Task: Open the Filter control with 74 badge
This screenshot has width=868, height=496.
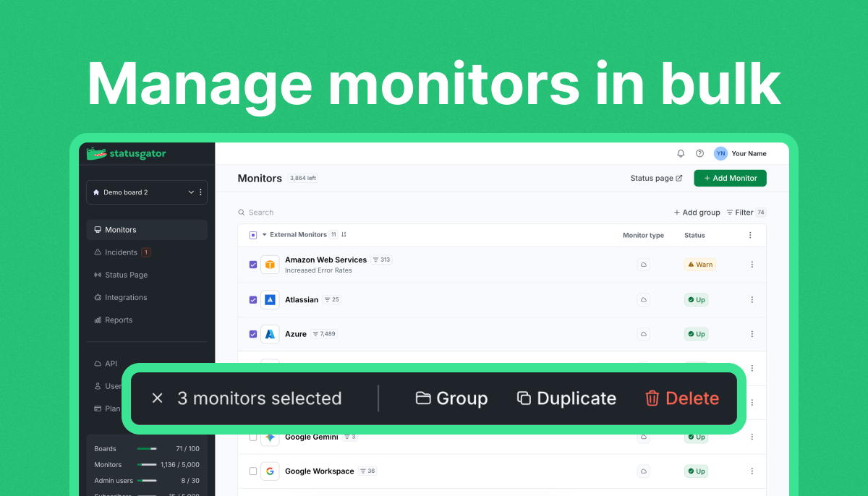Action: pos(746,213)
